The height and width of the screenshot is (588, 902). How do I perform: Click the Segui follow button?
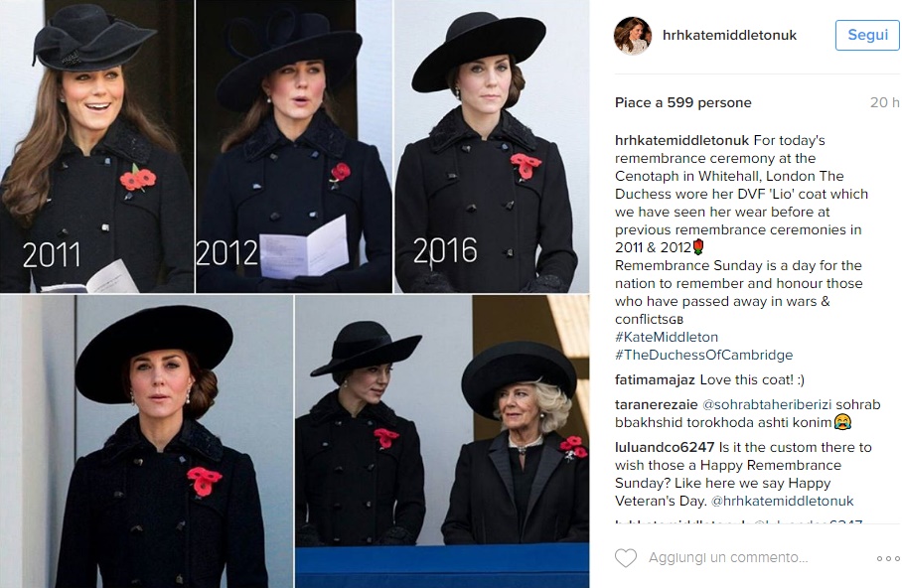click(867, 35)
